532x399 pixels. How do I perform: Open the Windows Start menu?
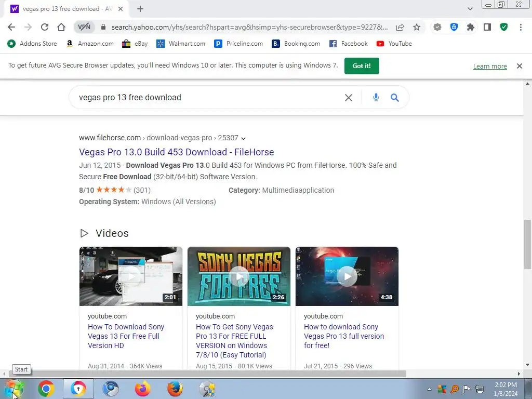(x=14, y=389)
